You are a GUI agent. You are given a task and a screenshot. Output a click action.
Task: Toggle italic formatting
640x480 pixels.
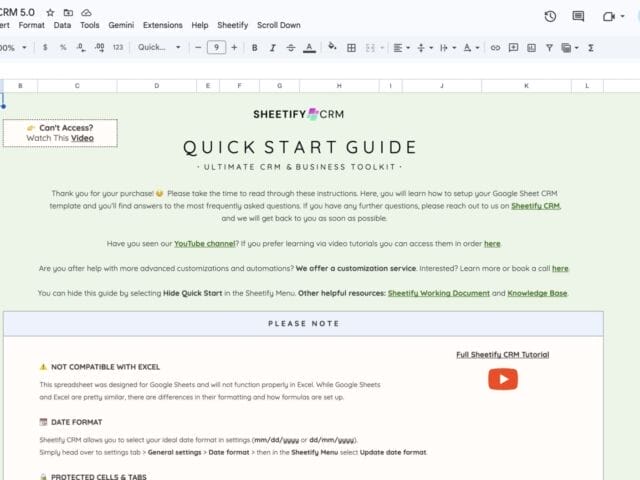273,48
